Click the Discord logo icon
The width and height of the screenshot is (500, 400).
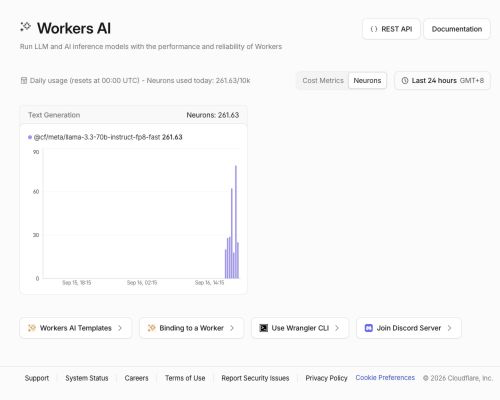coord(369,328)
